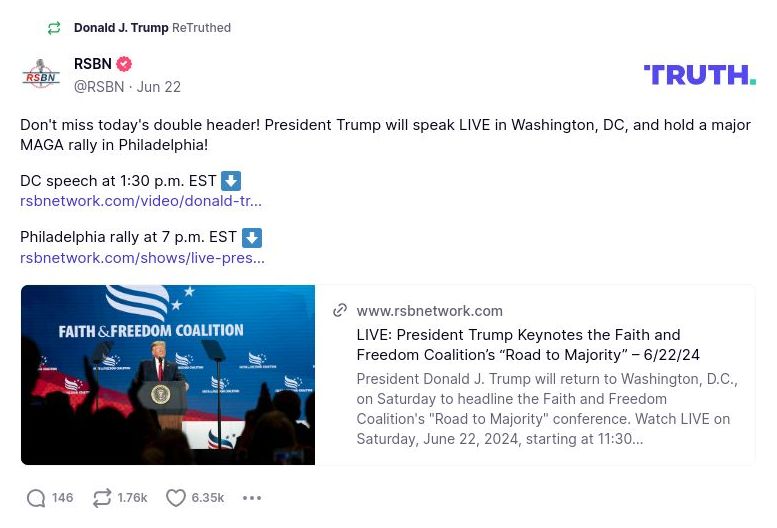
Task: Open the RSBN profile avatar
Action: coord(41,74)
